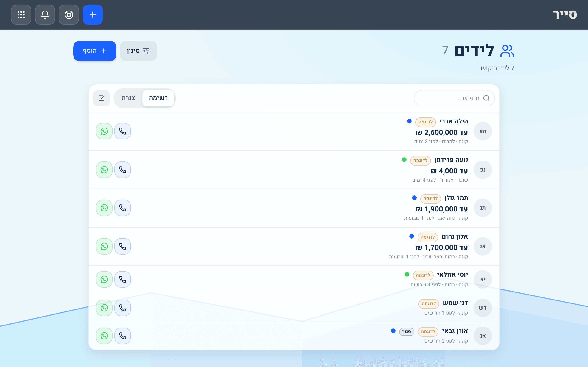Toggle multi-select checkbox mode

(102, 98)
